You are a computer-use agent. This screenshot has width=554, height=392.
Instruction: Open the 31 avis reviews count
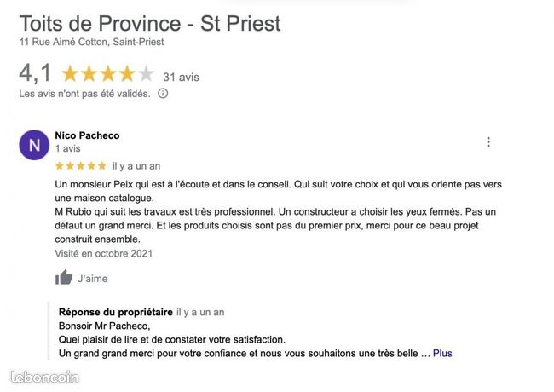(x=181, y=77)
